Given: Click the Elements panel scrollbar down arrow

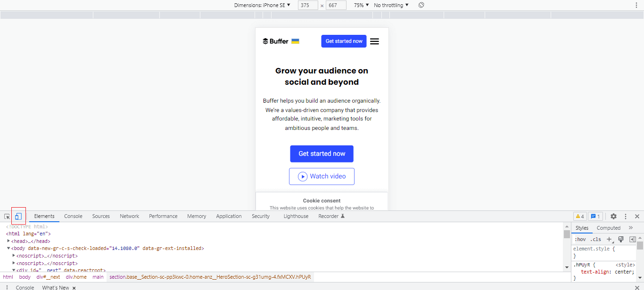Looking at the screenshot, I should click(567, 267).
